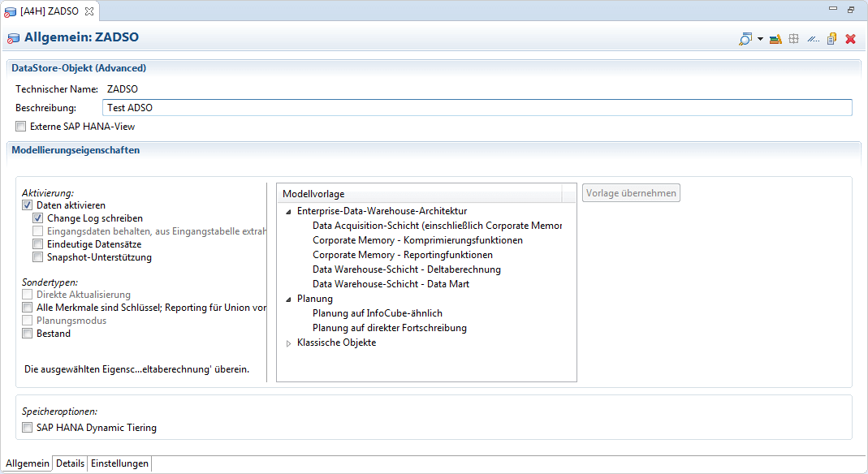Enable Eindeutige Datensätze
868x474 pixels.
click(37, 243)
